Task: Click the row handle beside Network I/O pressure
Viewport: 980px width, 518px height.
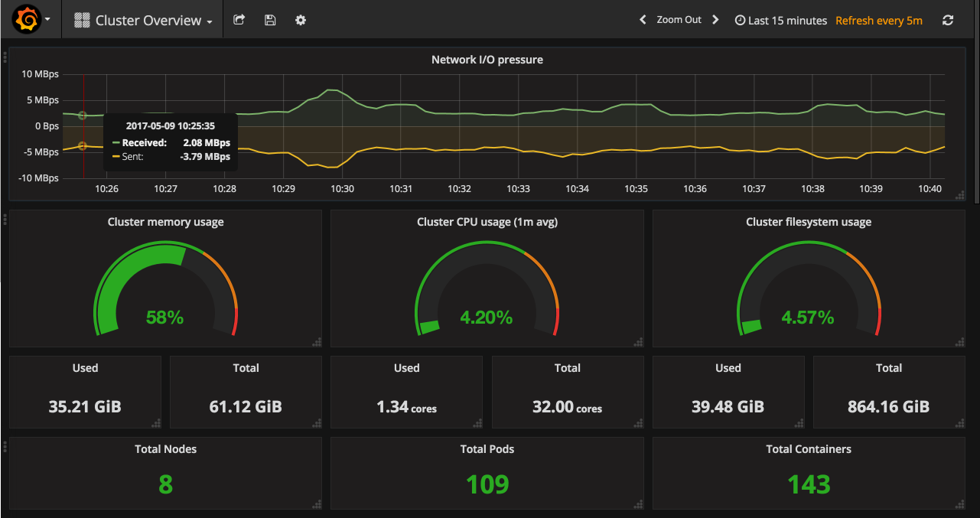Action: 5,57
